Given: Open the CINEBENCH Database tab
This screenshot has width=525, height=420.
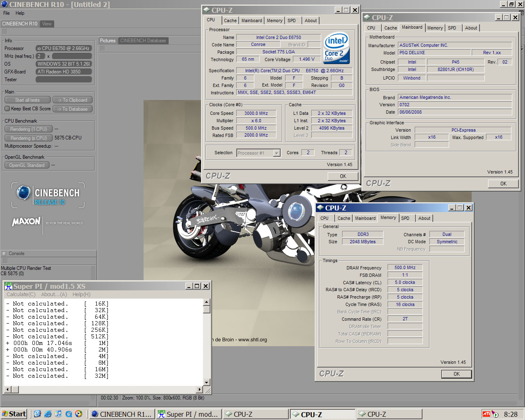Looking at the screenshot, I should tap(143, 41).
